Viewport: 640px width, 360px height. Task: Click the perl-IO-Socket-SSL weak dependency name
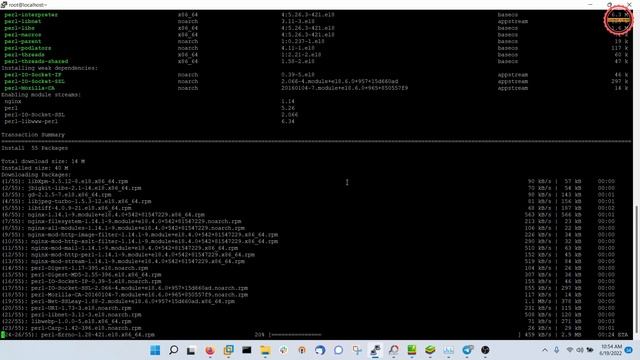pyautogui.click(x=35, y=81)
